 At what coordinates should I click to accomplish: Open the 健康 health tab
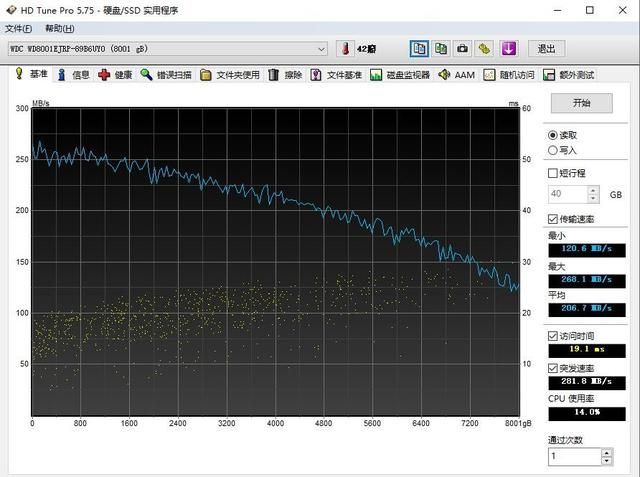116,75
